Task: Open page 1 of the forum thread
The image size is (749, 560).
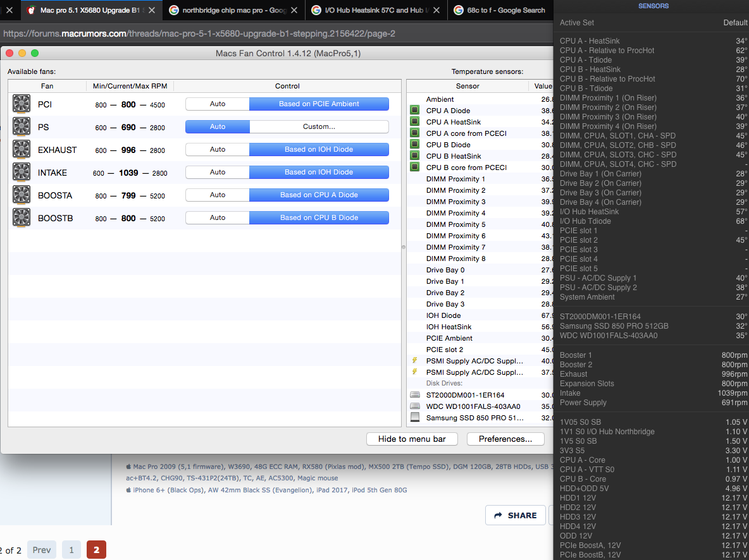Action: pos(71,550)
